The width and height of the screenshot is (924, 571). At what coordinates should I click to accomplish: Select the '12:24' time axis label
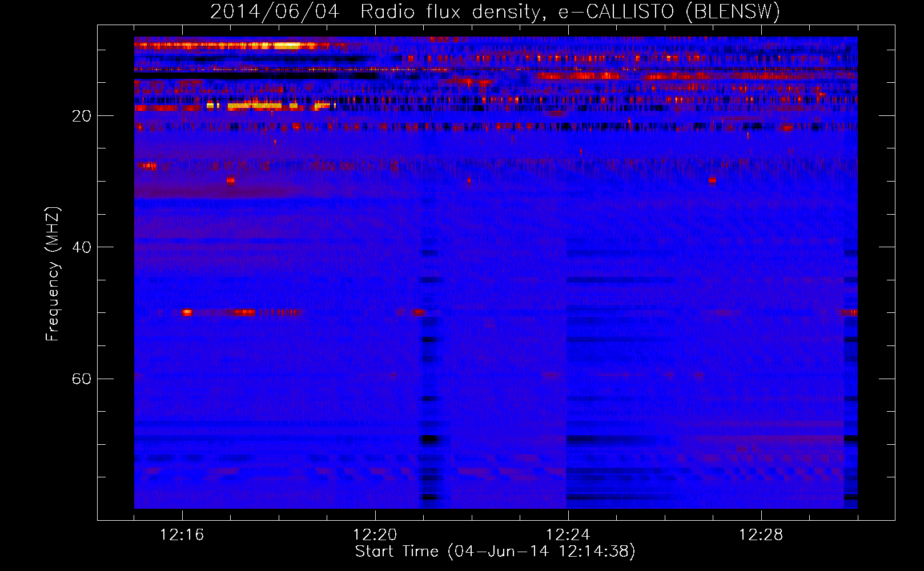click(x=568, y=535)
